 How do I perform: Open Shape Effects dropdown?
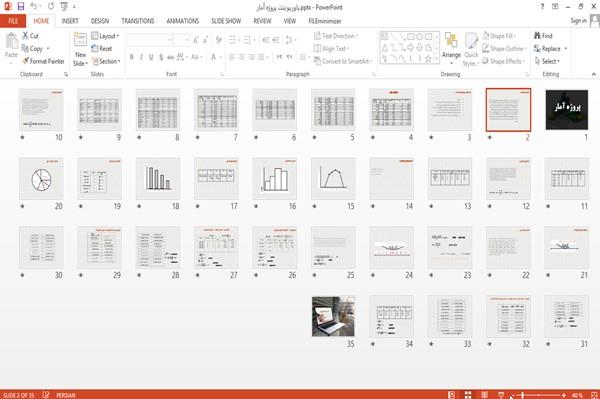(503, 61)
